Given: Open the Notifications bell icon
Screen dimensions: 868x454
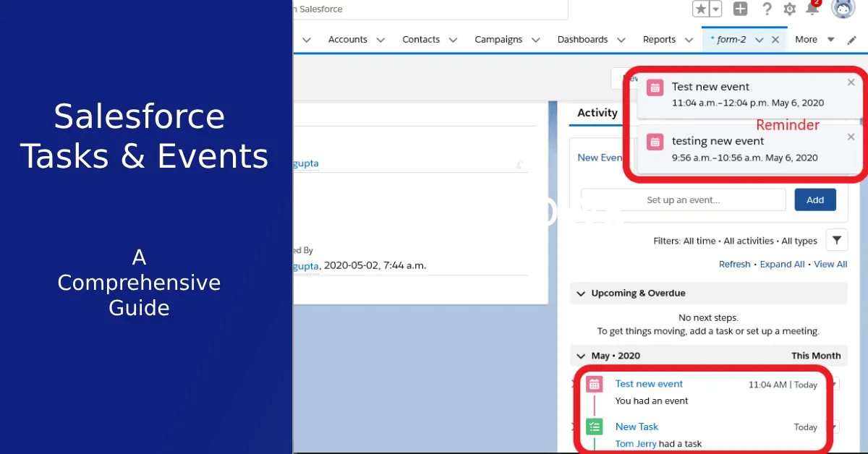Looking at the screenshot, I should 812,9.
